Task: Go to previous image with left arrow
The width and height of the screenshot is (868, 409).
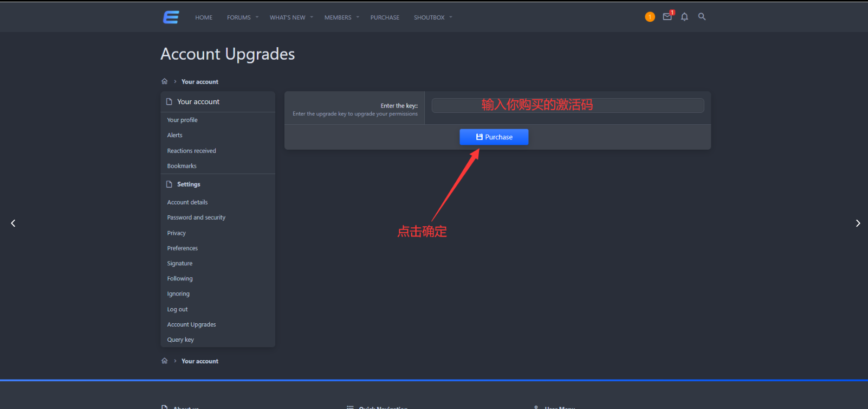Action: [13, 223]
